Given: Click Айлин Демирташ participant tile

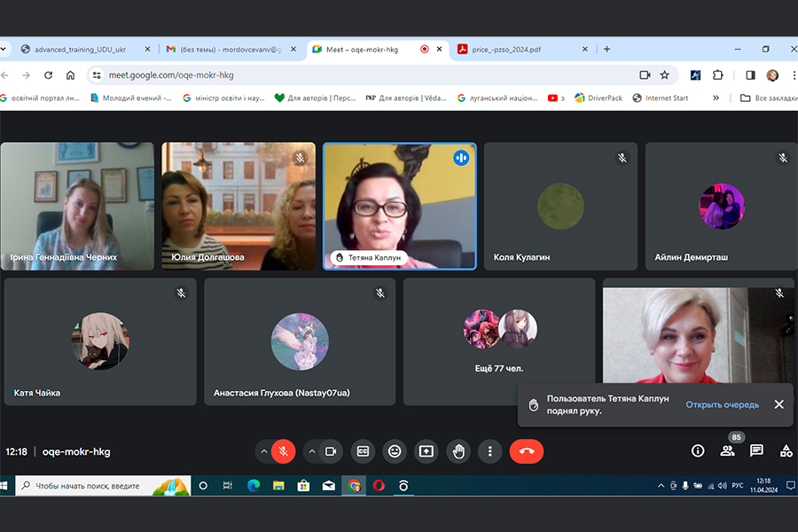Looking at the screenshot, I should coord(722,207).
